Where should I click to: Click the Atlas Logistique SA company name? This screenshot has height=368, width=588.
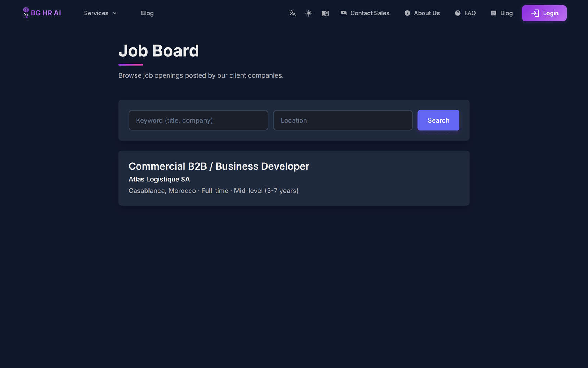pyautogui.click(x=159, y=179)
